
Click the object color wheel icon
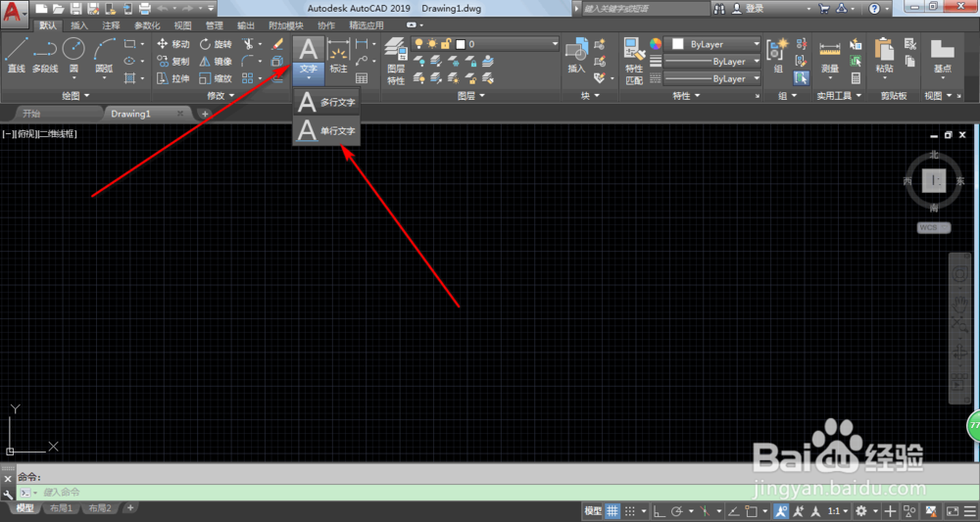coord(655,44)
